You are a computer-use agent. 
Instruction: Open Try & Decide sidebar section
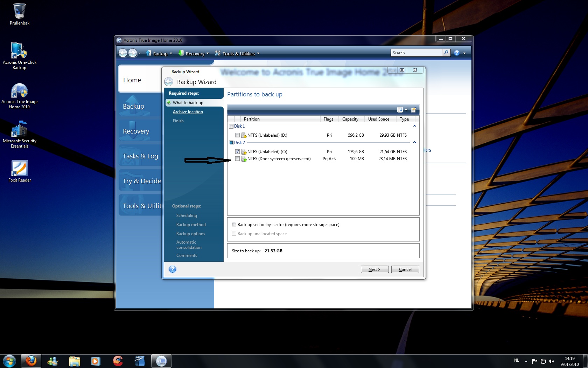140,181
